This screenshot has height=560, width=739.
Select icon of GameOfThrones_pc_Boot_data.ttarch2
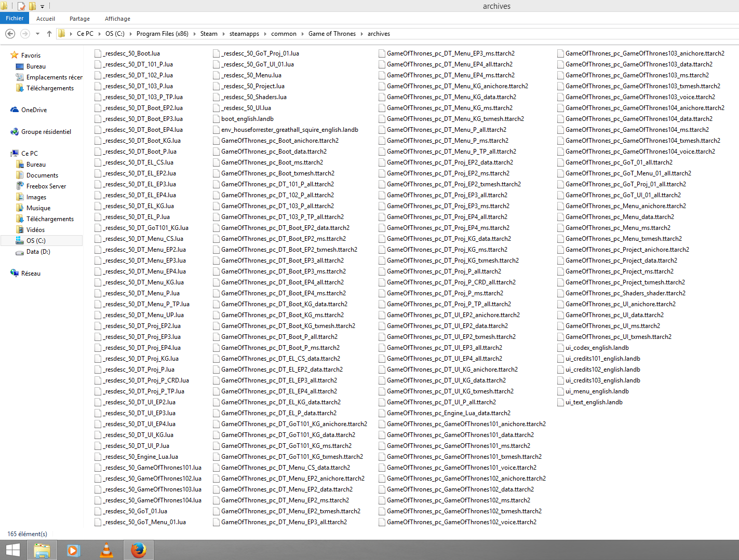[217, 152]
